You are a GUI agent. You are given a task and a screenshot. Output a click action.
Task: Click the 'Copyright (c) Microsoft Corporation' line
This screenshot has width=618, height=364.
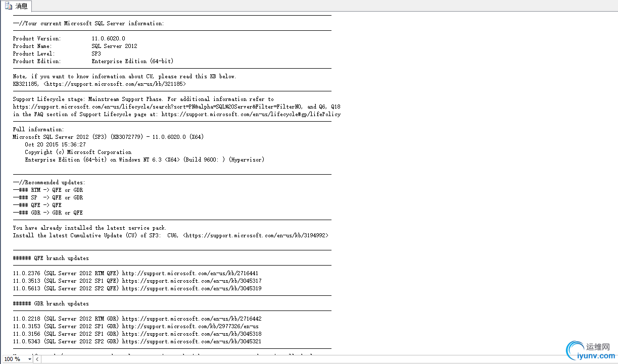78,152
